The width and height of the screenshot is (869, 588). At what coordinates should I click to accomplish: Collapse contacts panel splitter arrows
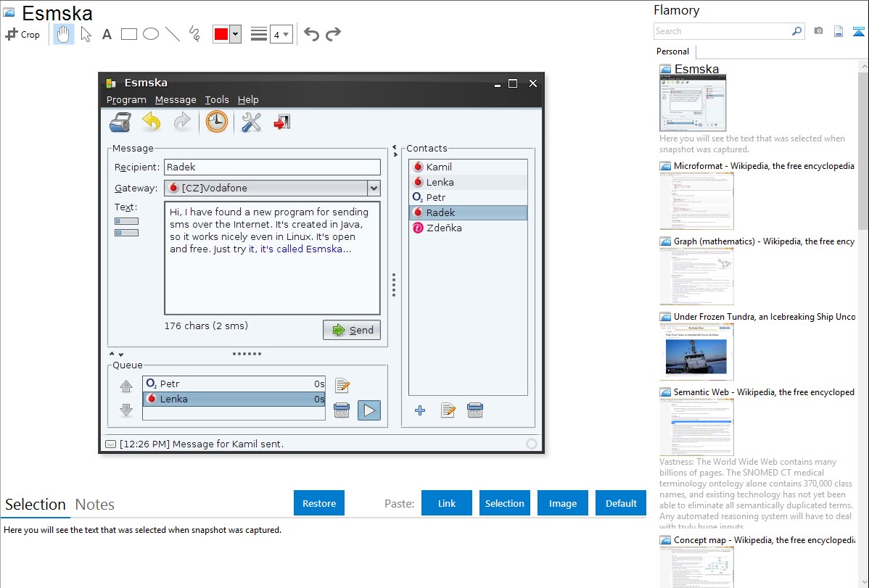(x=395, y=151)
